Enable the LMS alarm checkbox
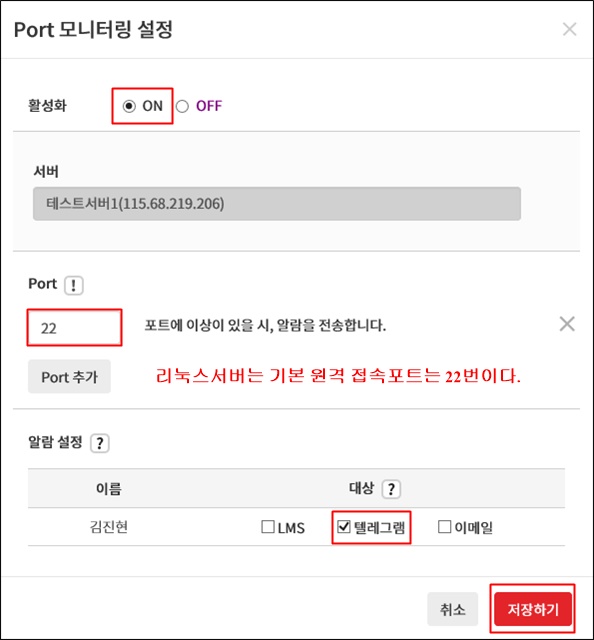 click(268, 527)
